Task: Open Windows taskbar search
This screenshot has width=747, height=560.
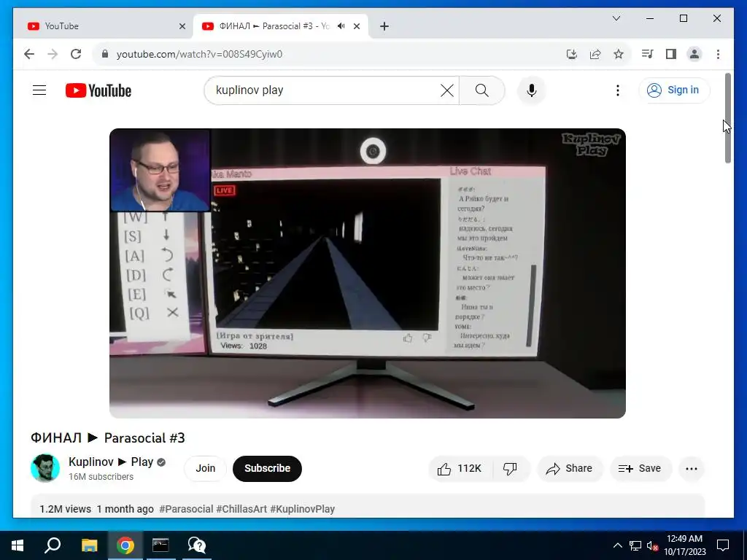Action: [x=53, y=545]
